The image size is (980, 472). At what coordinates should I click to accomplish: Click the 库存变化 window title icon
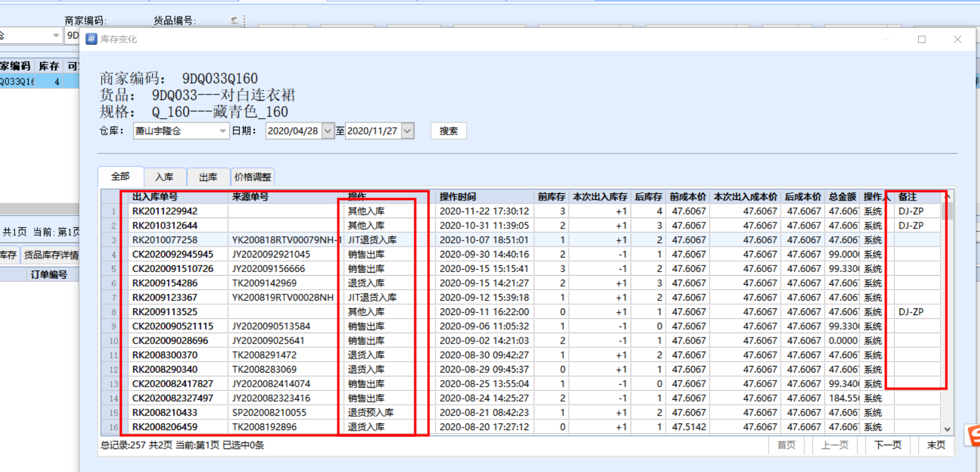[91, 39]
